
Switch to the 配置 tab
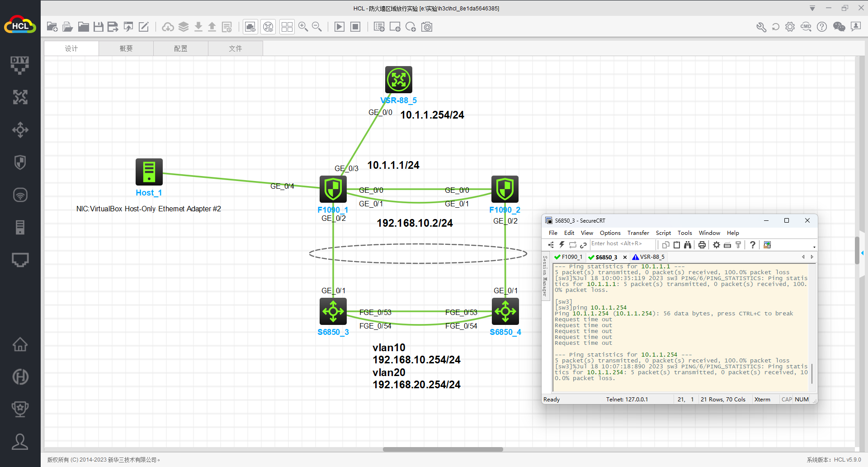pos(180,48)
